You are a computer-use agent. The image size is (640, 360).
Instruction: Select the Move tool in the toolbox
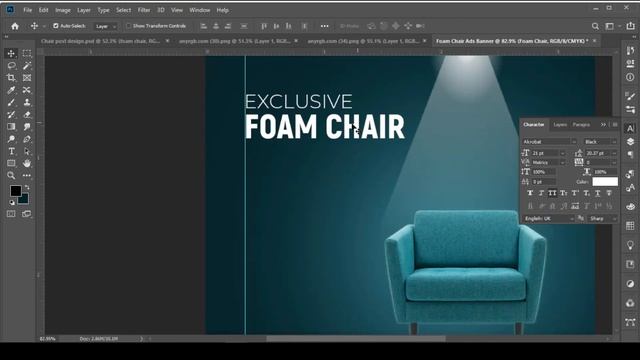pos(11,53)
